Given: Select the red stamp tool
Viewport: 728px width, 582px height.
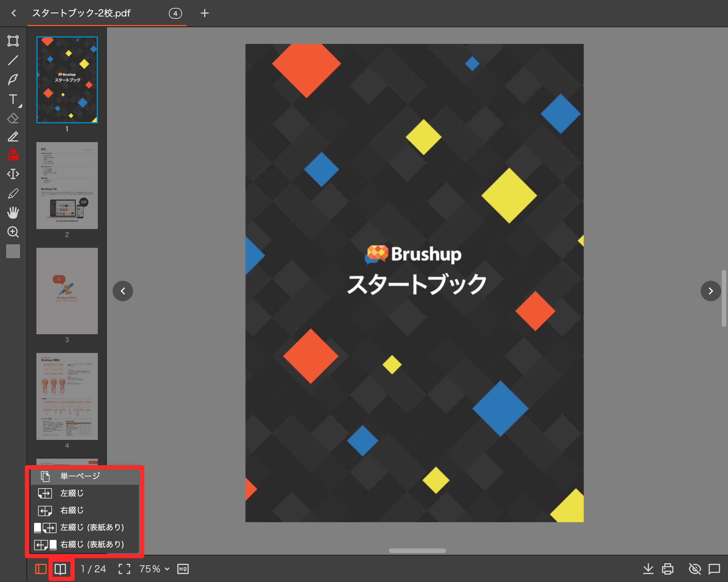Looking at the screenshot, I should 13,155.
